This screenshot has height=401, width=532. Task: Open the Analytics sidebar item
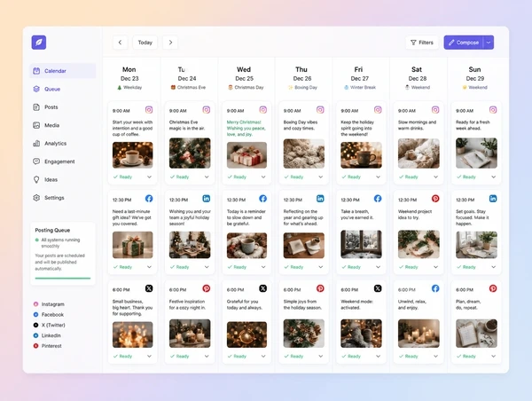[62, 144]
